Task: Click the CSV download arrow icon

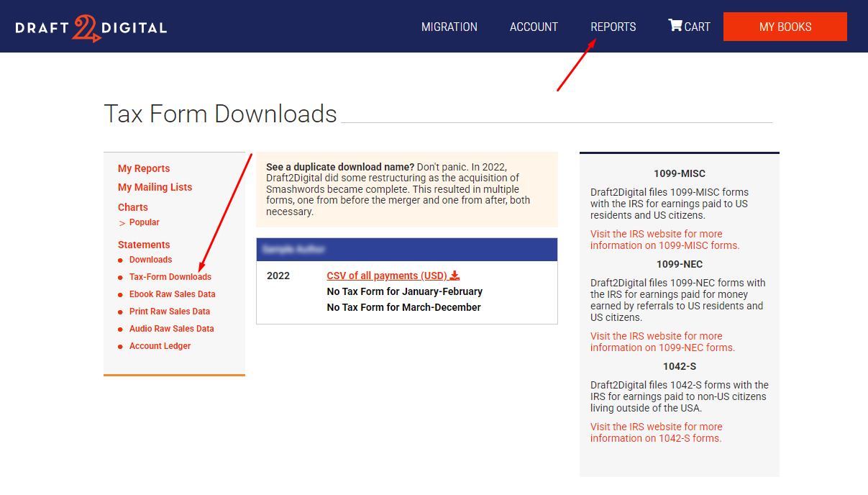Action: click(454, 276)
